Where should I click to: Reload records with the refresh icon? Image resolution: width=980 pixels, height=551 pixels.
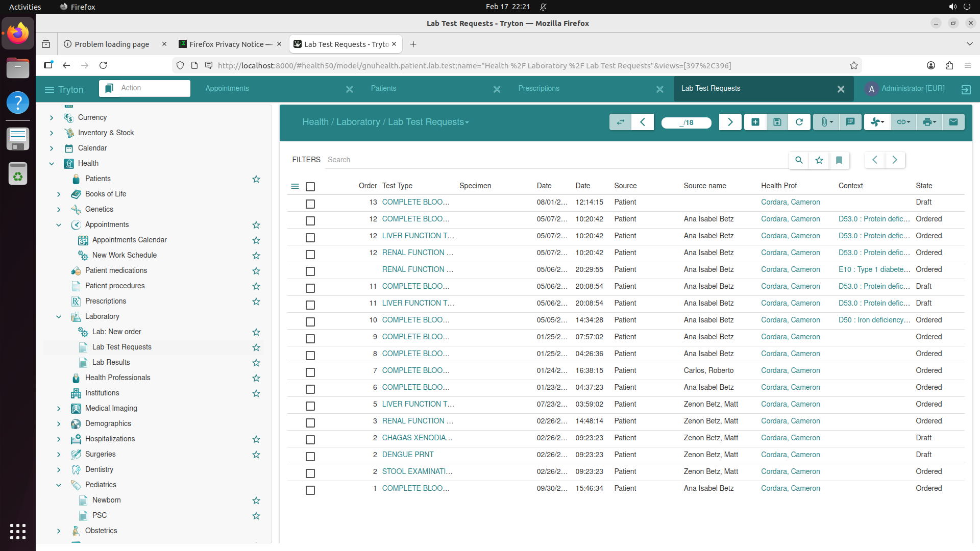[799, 122]
